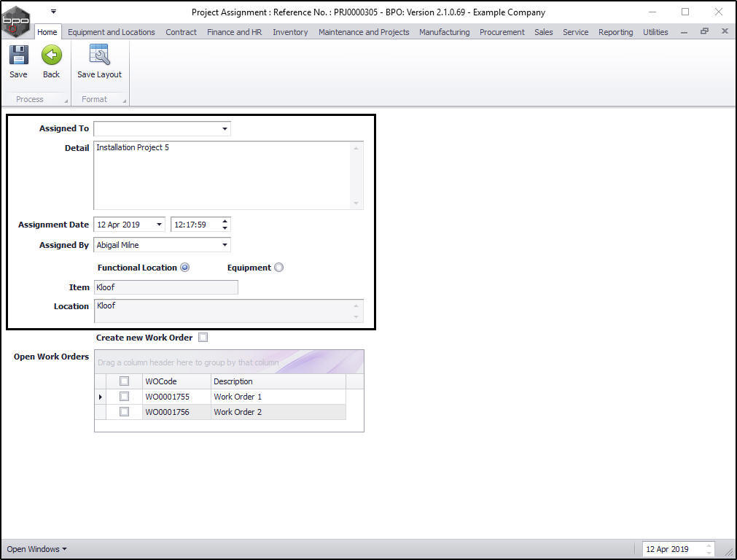This screenshot has height=560, width=737.
Task: Click the Work Order 1 description cell
Action: point(278,397)
